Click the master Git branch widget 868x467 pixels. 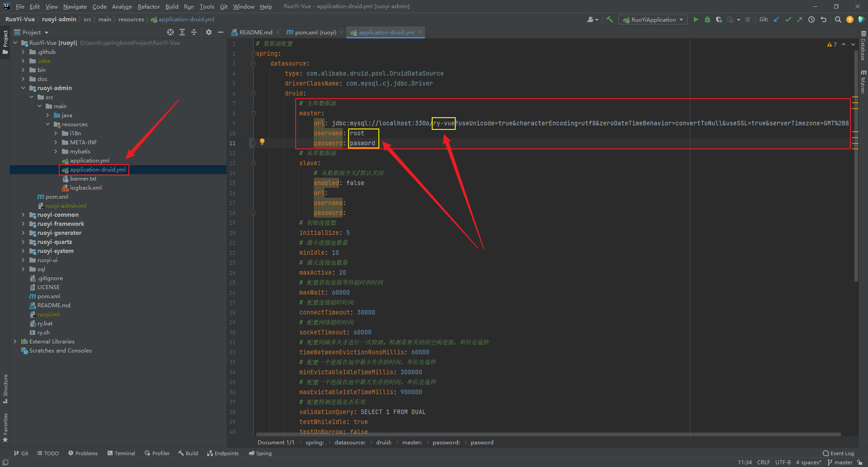click(x=840, y=462)
